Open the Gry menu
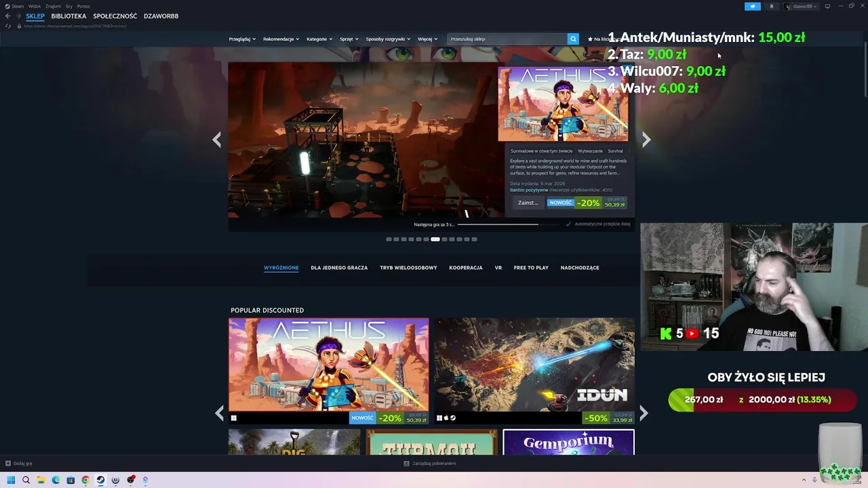This screenshot has width=868, height=488. (x=69, y=6)
